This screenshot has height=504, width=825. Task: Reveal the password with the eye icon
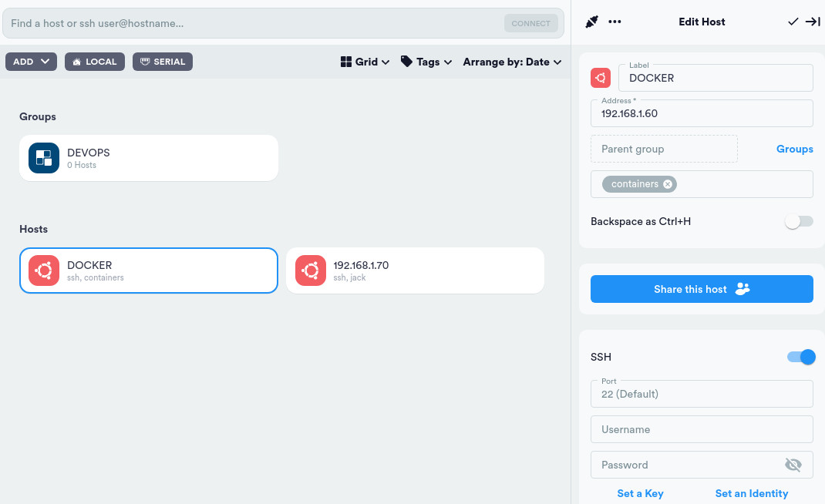click(793, 465)
